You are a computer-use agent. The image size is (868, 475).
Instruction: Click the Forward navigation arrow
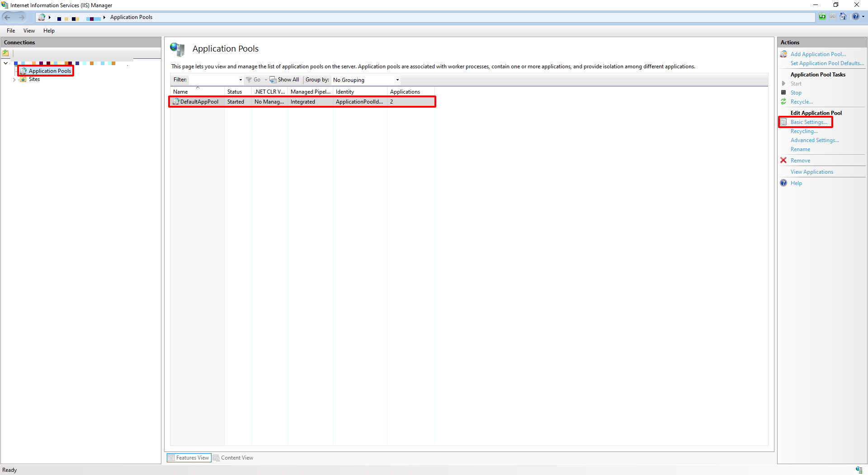pos(21,17)
